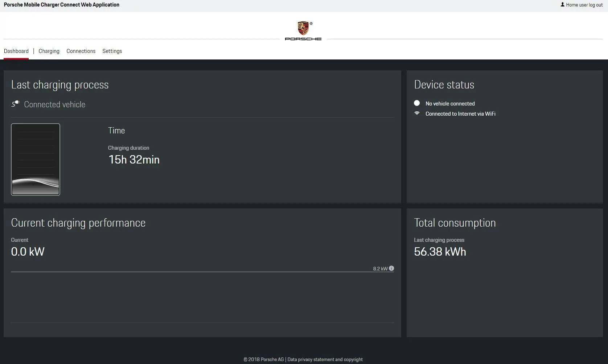Click the Current charging performance heading
The image size is (608, 364).
click(x=78, y=223)
